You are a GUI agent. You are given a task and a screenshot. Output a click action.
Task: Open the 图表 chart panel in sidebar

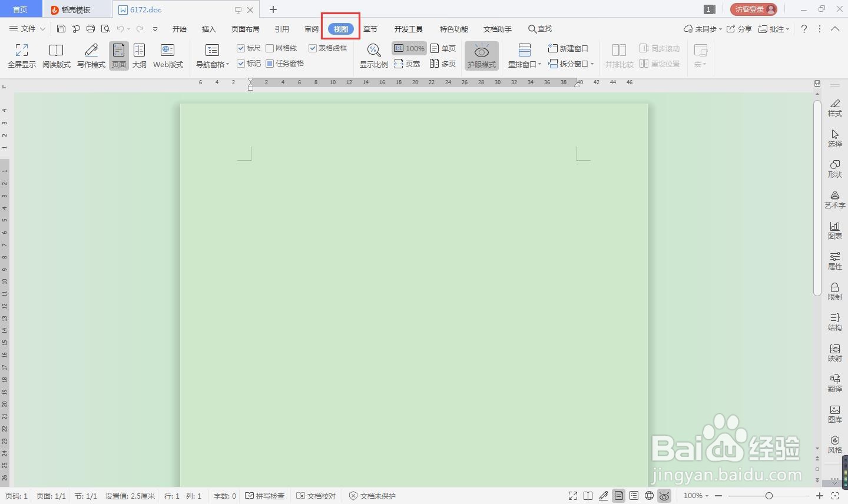(x=834, y=231)
